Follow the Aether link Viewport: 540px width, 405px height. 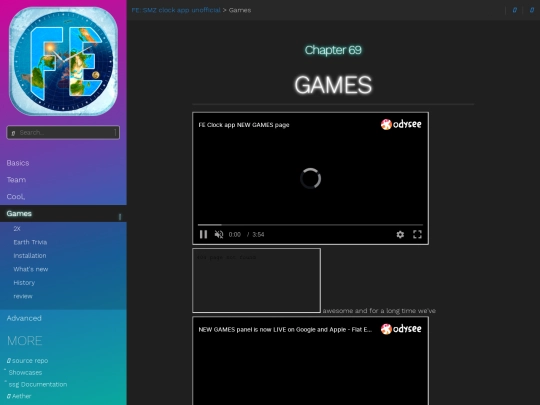(x=19, y=396)
